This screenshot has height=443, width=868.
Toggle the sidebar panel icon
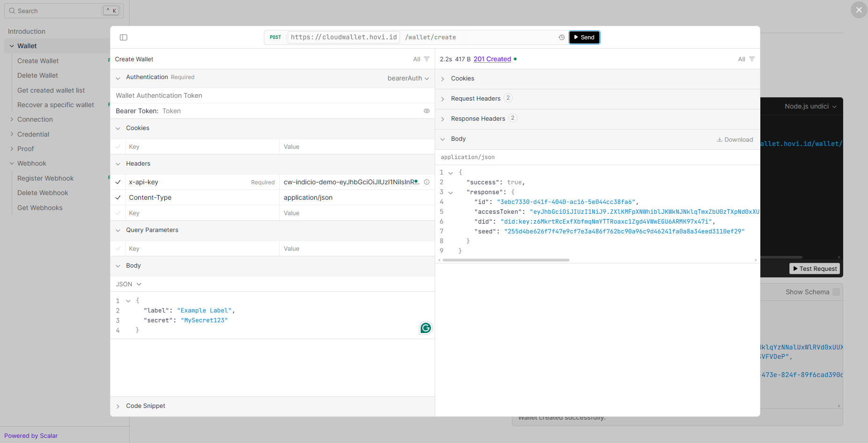tap(124, 37)
